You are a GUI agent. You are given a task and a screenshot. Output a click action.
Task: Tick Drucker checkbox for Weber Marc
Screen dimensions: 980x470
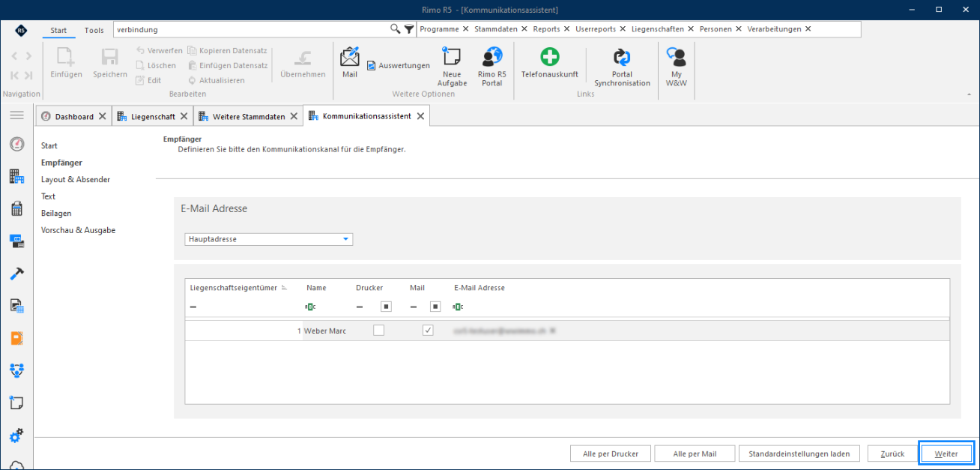pyautogui.click(x=378, y=331)
